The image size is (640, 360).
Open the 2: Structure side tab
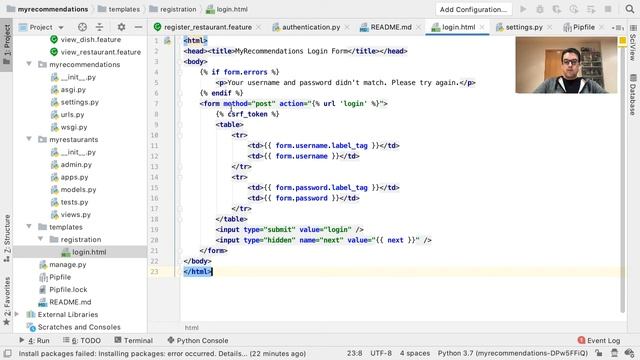(7, 238)
